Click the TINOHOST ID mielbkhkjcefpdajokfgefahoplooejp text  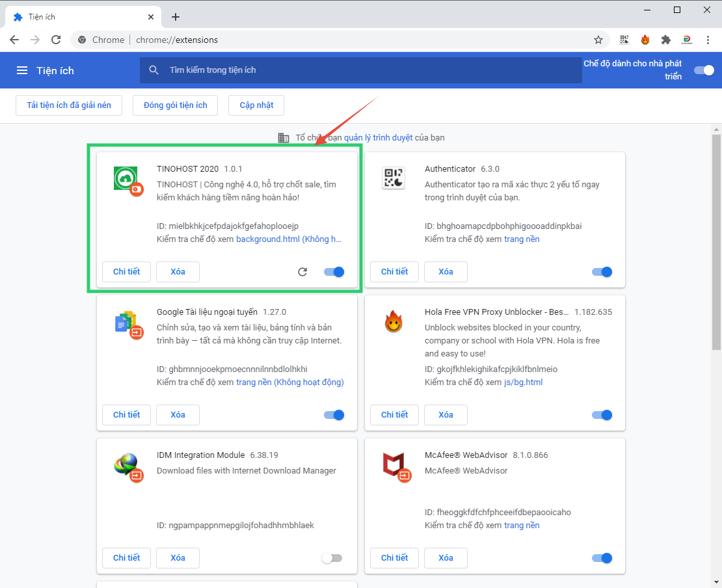[228, 226]
